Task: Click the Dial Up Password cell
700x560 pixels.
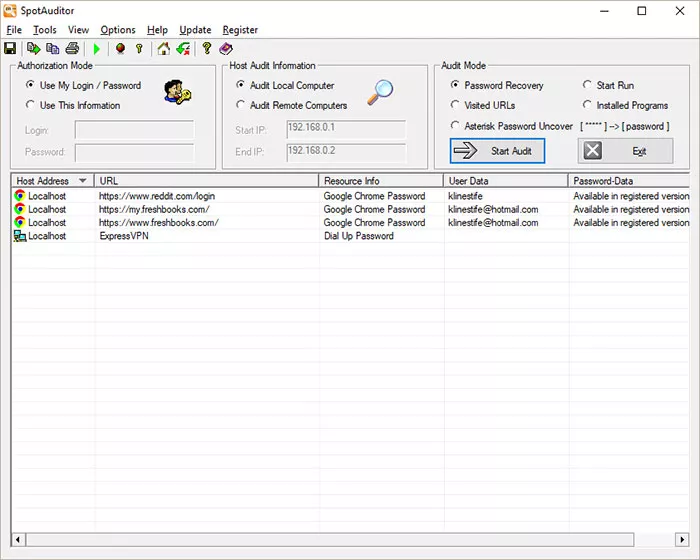Action: (x=358, y=236)
